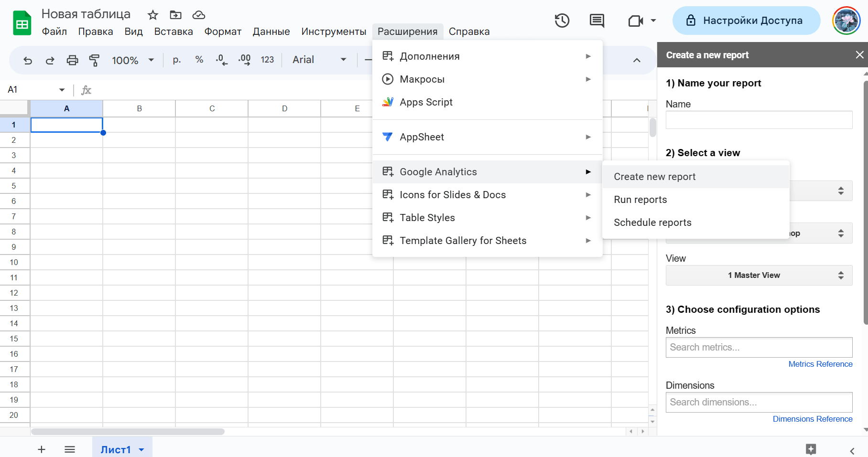Open the Metrics Reference link

(x=820, y=364)
